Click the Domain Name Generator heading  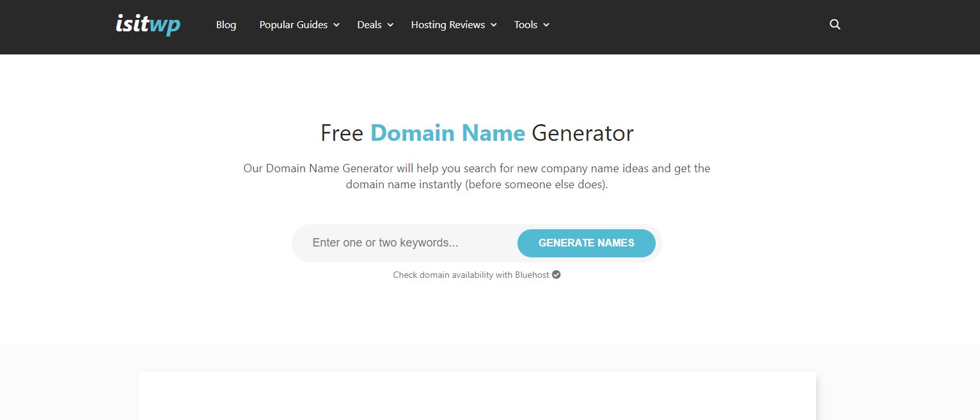(x=477, y=133)
